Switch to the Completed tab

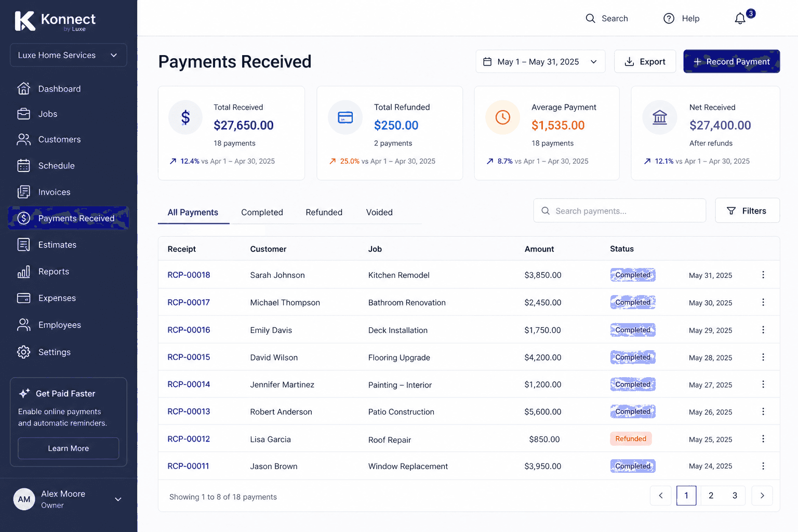tap(262, 212)
